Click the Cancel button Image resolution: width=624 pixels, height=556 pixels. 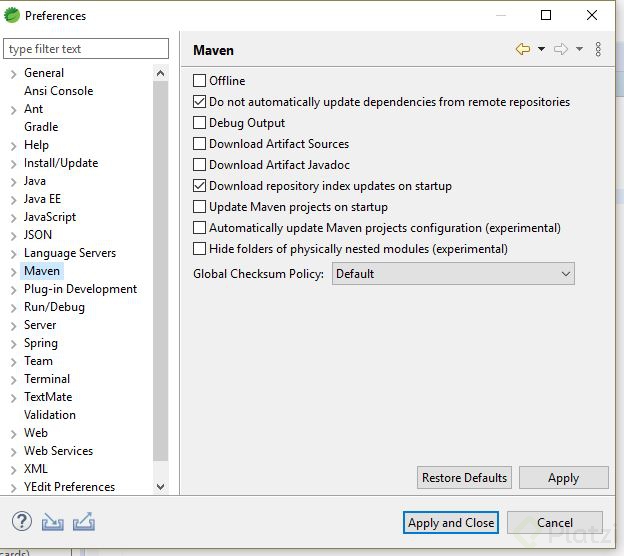[x=555, y=522]
